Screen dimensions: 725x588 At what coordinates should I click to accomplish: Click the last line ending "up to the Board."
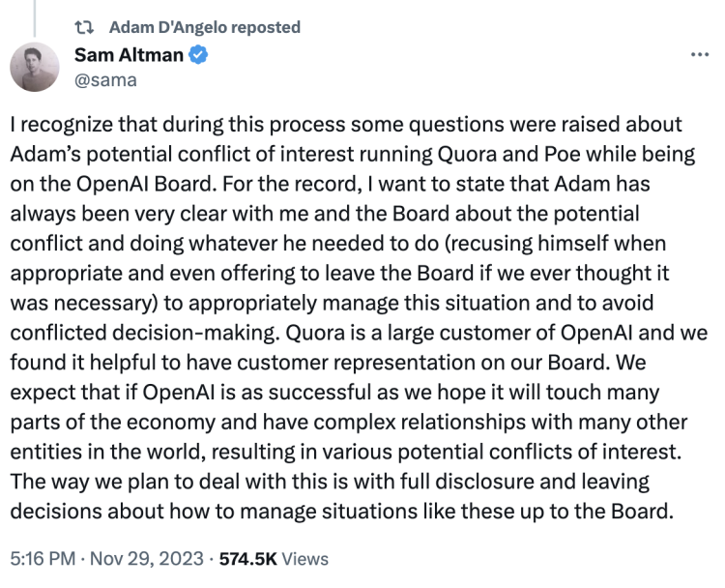[x=341, y=512]
